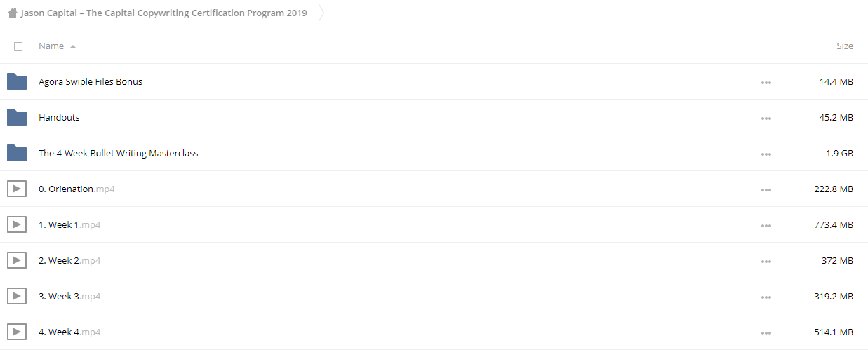Select the 3. Week 3 video icon
This screenshot has height=350, width=868.
point(17,296)
